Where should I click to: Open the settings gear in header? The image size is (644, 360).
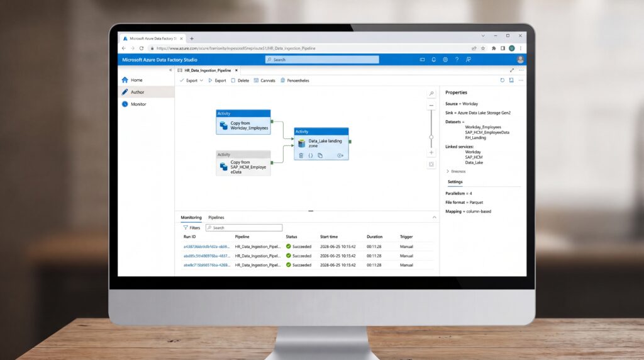click(x=445, y=60)
